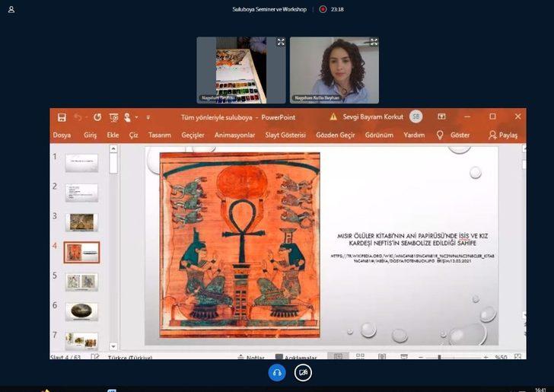Screen dimensions: 554x392
Task: Open the Ribbon Display Options button
Action: (441, 117)
